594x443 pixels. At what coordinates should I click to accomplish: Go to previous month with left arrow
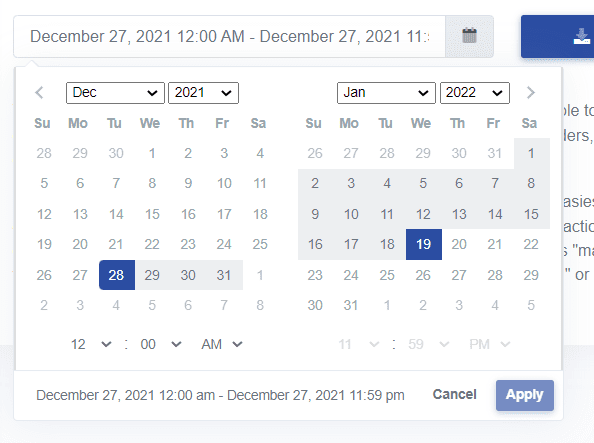click(x=39, y=92)
